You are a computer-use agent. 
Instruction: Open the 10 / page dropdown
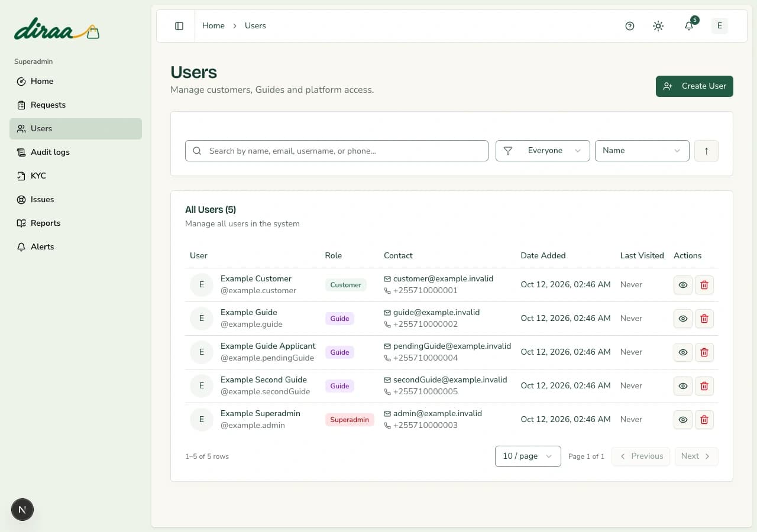[x=528, y=456]
